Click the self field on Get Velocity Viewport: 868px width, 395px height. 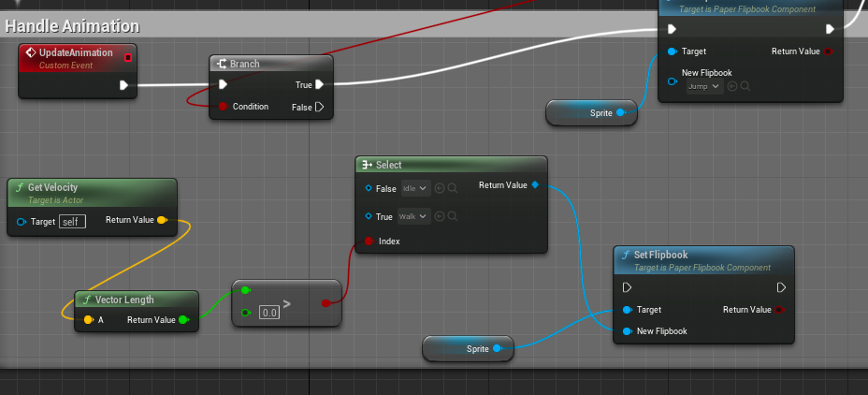73,222
